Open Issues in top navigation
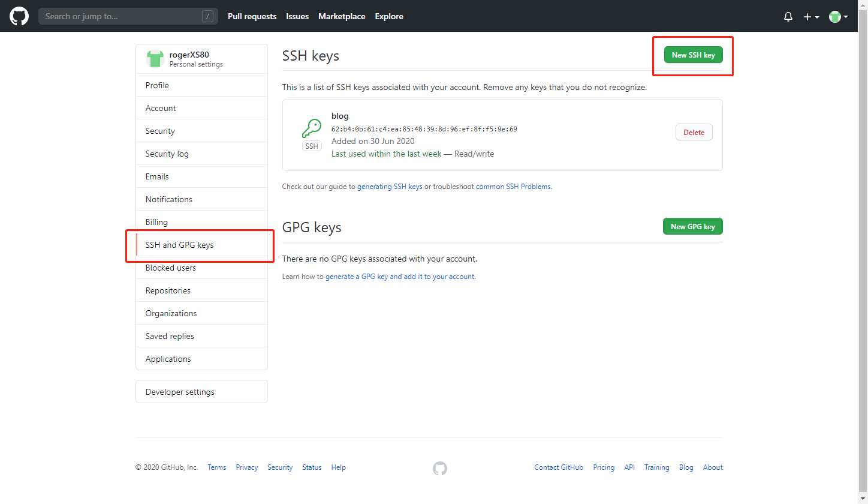This screenshot has width=868, height=504. 297,17
